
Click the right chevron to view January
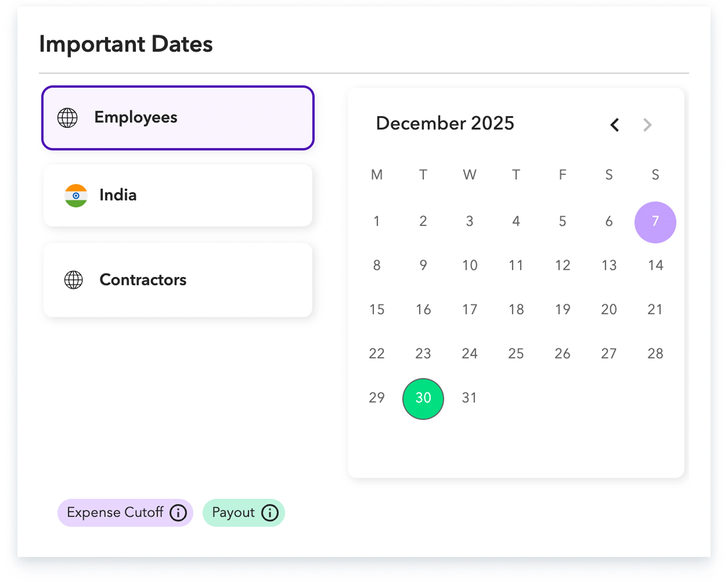647,125
